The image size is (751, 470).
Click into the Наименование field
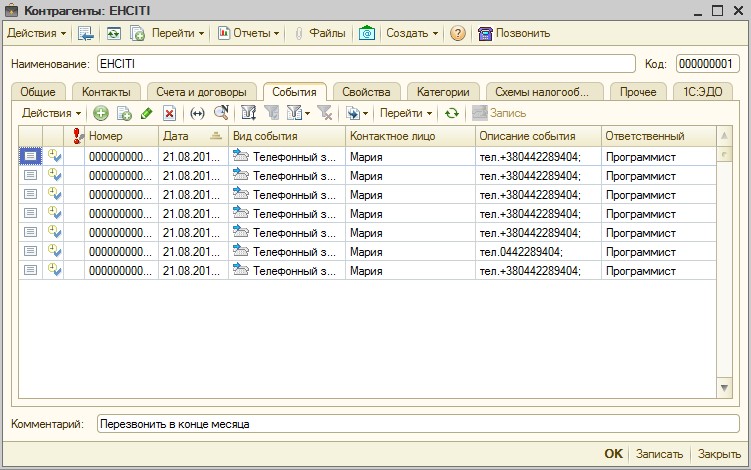(366, 64)
